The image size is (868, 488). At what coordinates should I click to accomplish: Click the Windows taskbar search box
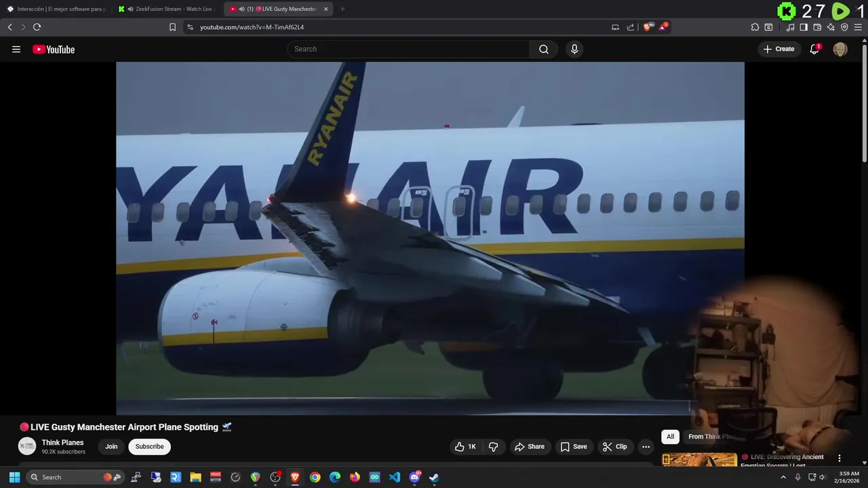pos(75,477)
